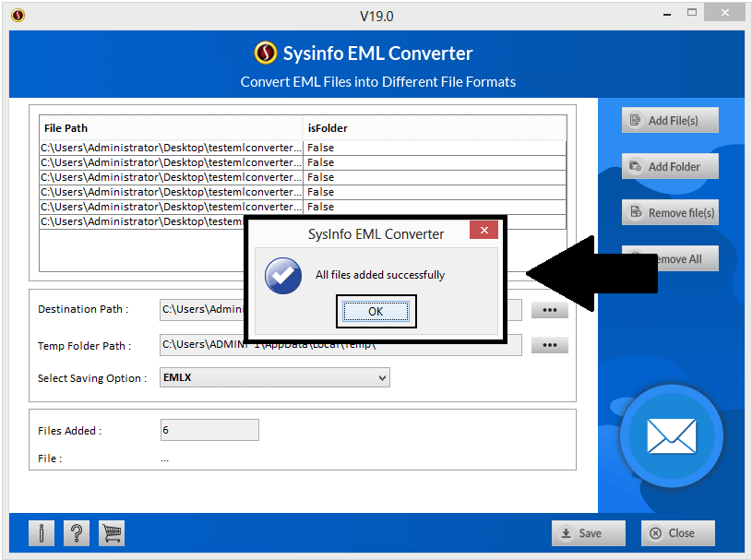Viewport: 752px width, 560px height.
Task: Open help via the question mark icon
Action: [x=77, y=533]
